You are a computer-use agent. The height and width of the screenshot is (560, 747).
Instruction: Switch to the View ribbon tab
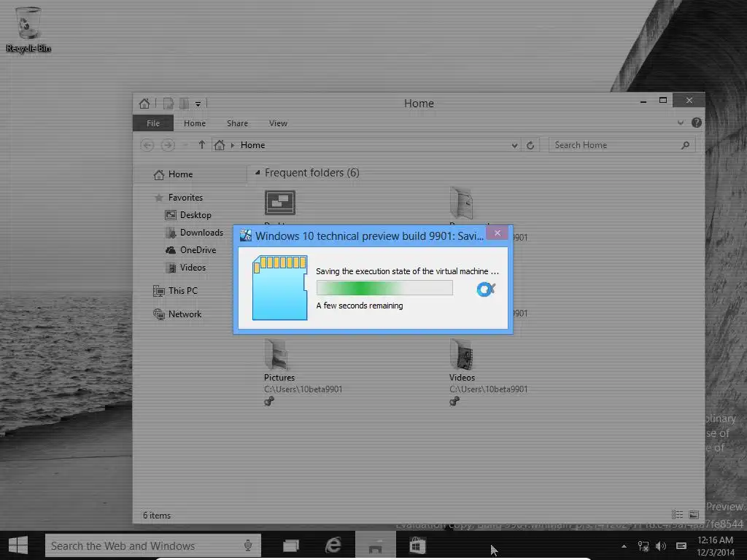[278, 123]
